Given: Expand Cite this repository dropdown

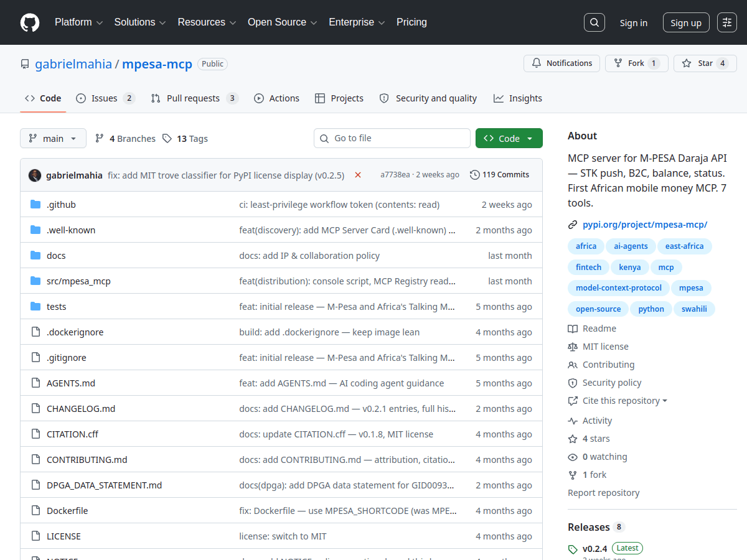Looking at the screenshot, I should click(618, 401).
